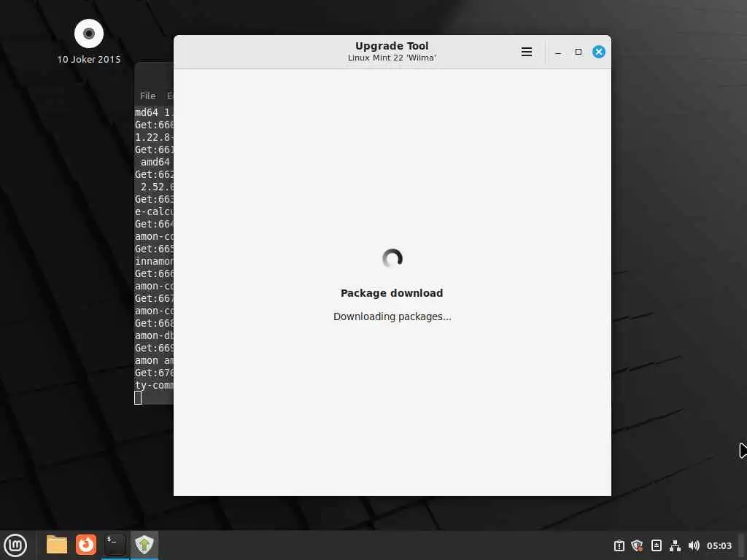Minimize the Upgrade Tool window
Screen dimensions: 747x560
[x=558, y=52]
